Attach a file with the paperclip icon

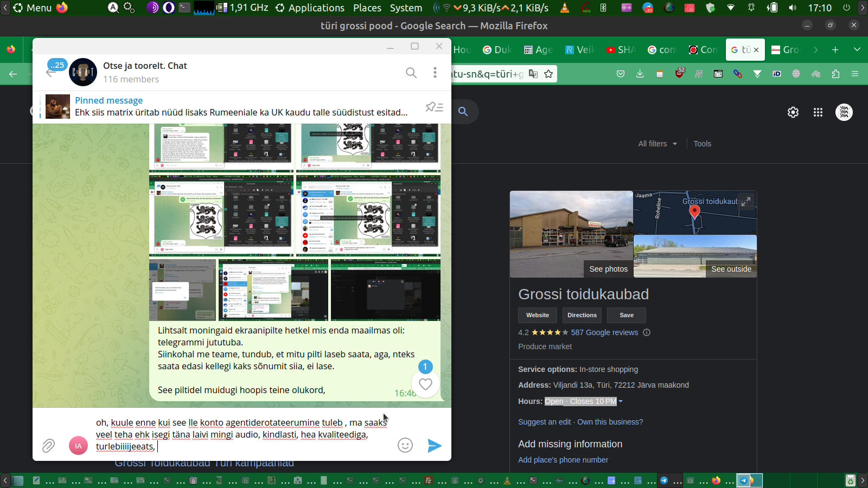click(x=48, y=446)
